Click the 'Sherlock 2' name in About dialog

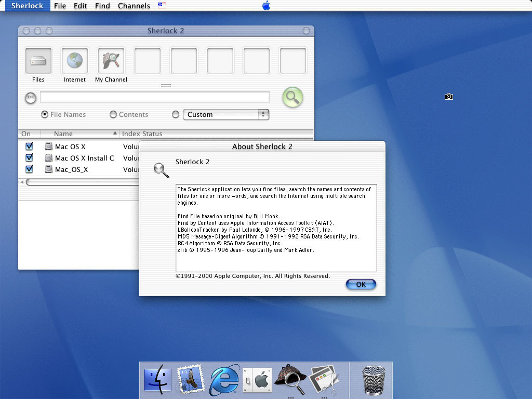(x=192, y=162)
